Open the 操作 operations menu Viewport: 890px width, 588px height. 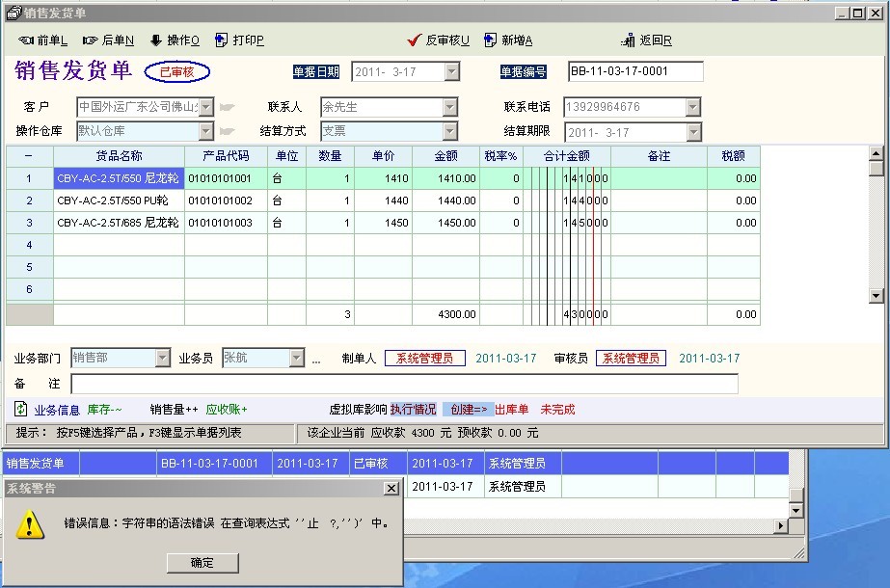(x=174, y=40)
